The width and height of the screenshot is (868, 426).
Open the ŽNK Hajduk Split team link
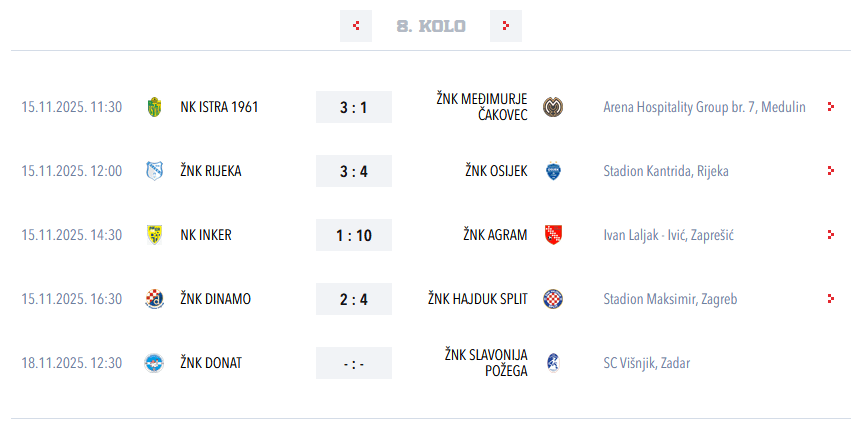(478, 299)
